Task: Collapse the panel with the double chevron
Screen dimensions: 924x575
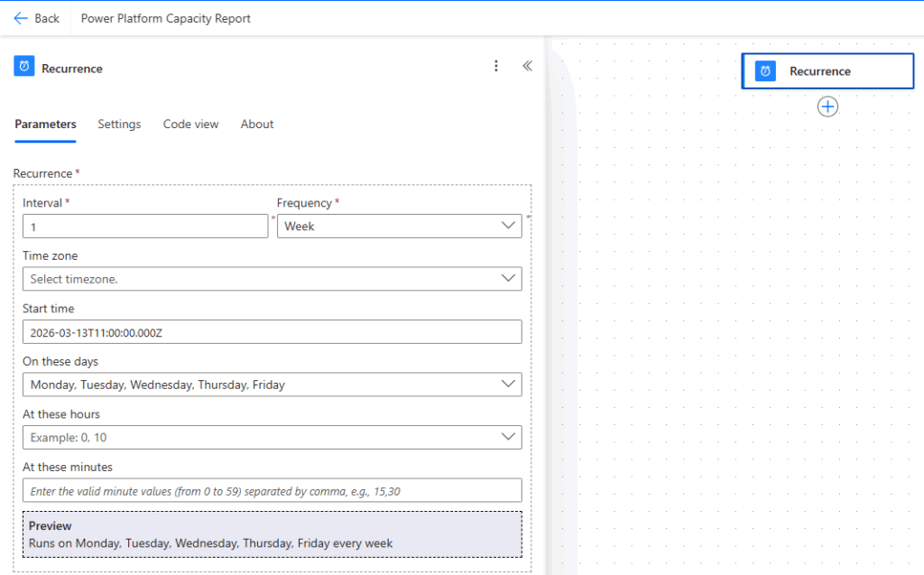Action: (x=527, y=66)
